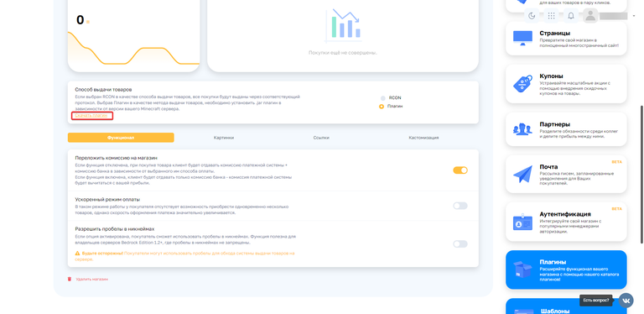Expand the account dropdown arrow

(634, 16)
